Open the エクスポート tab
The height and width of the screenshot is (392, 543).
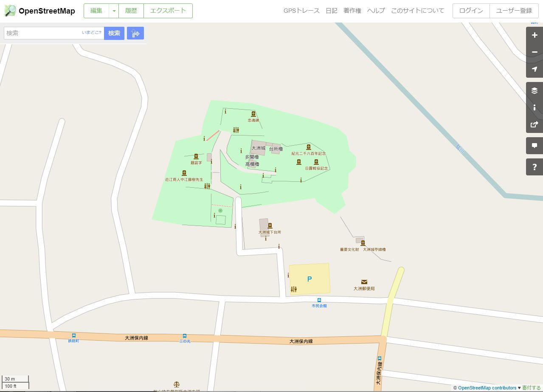[x=168, y=11]
